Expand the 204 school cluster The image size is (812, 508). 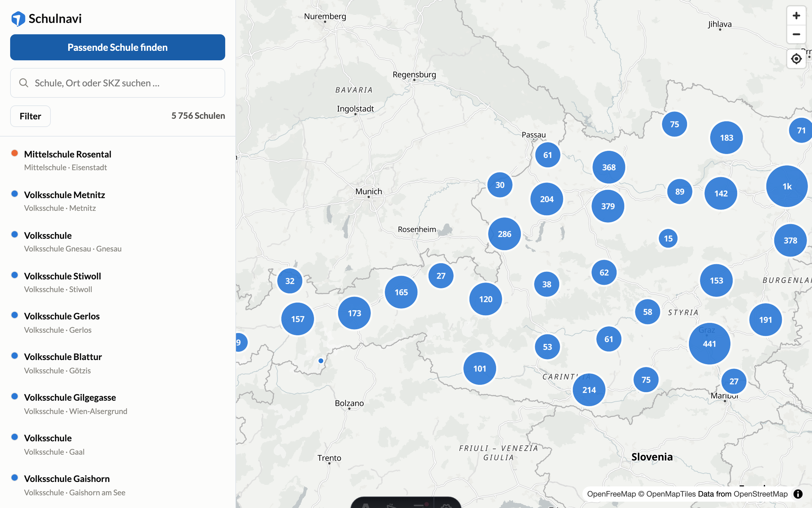click(x=547, y=199)
